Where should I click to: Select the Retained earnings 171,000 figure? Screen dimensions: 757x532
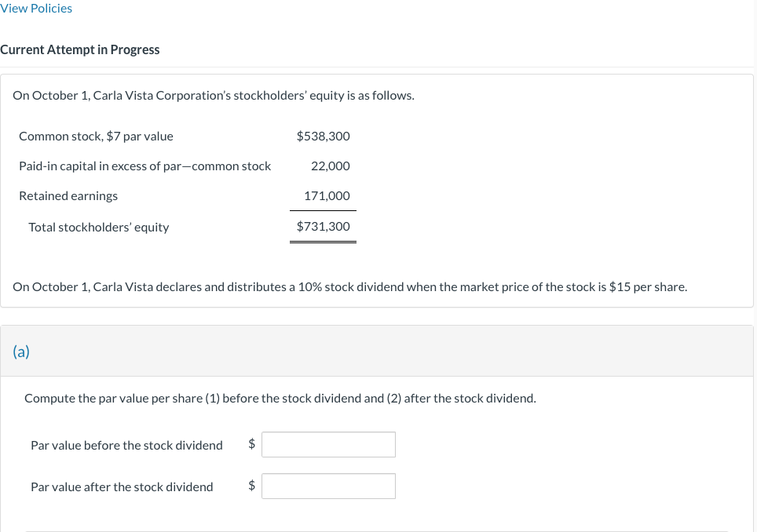pyautogui.click(x=326, y=195)
